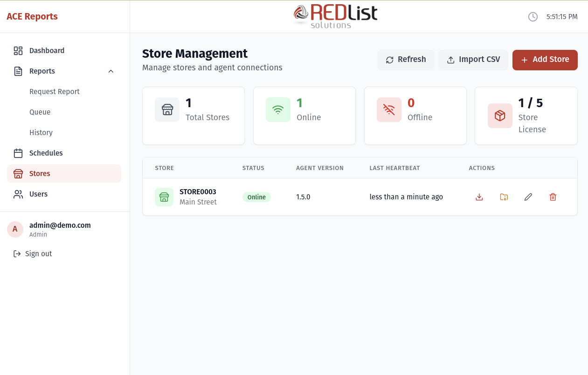
Task: Select the pencil edit icon for STORE0003
Action: pos(528,197)
